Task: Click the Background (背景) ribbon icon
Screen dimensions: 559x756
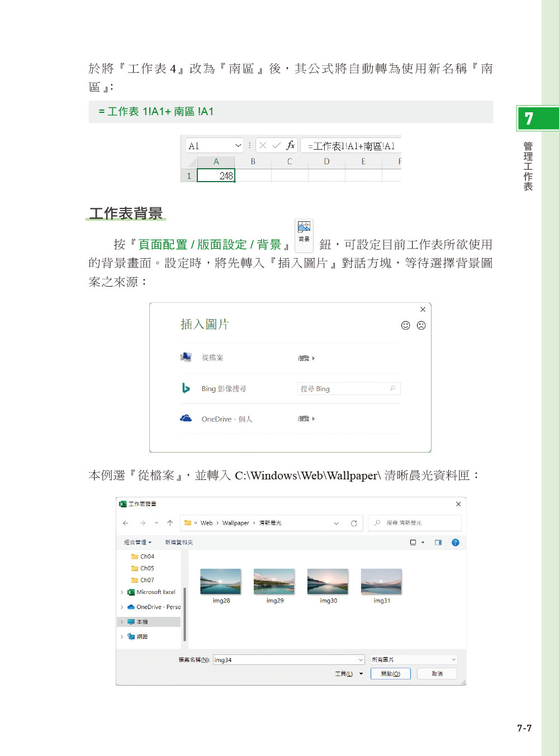Action: (x=304, y=231)
